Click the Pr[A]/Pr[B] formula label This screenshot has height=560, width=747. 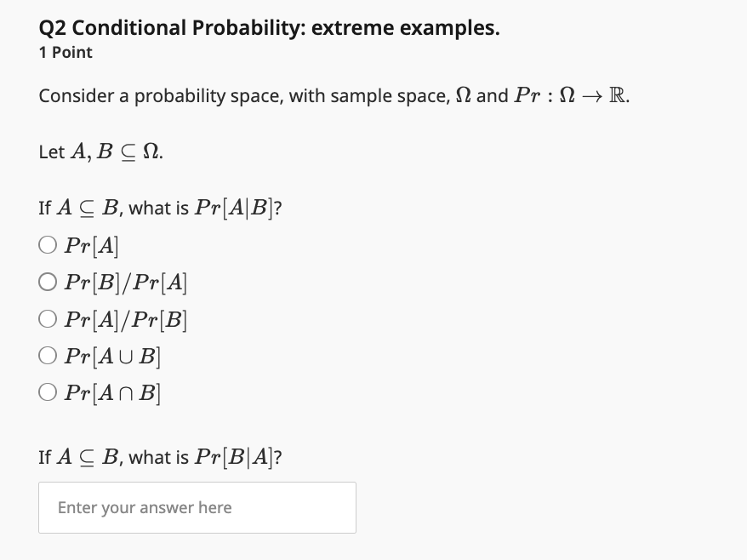pyautogui.click(x=126, y=319)
